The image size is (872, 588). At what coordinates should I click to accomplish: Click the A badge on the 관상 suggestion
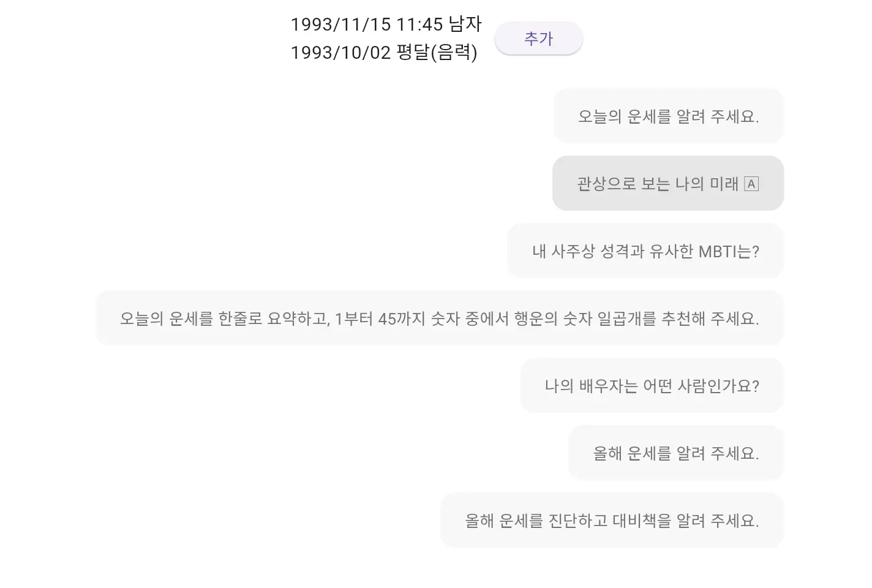point(752,184)
